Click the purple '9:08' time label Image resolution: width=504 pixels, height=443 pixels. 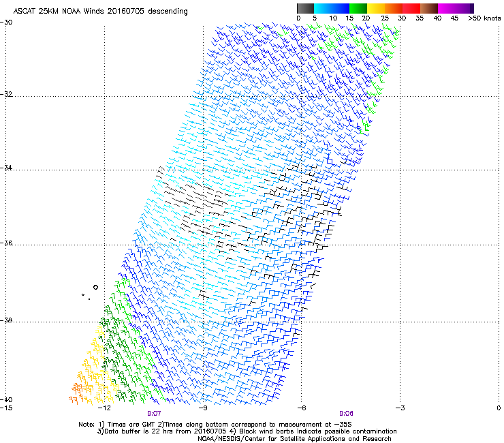pyautogui.click(x=347, y=414)
